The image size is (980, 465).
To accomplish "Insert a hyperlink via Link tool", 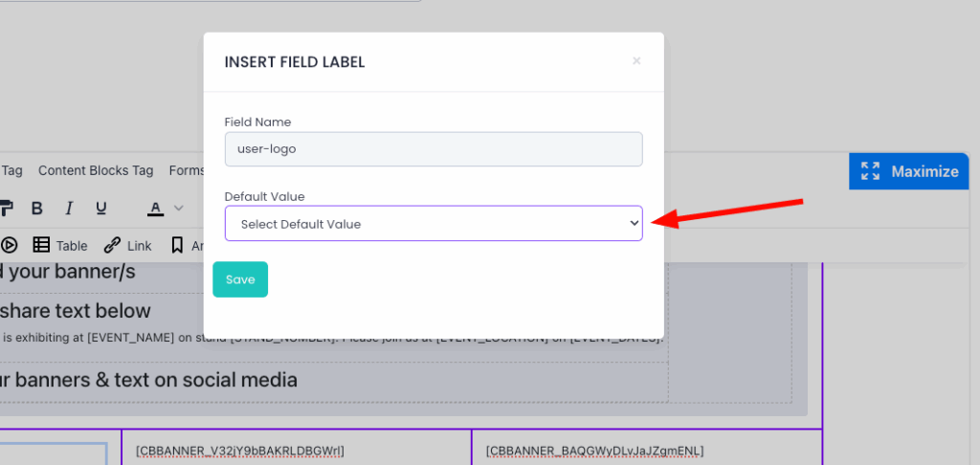I will click(127, 245).
